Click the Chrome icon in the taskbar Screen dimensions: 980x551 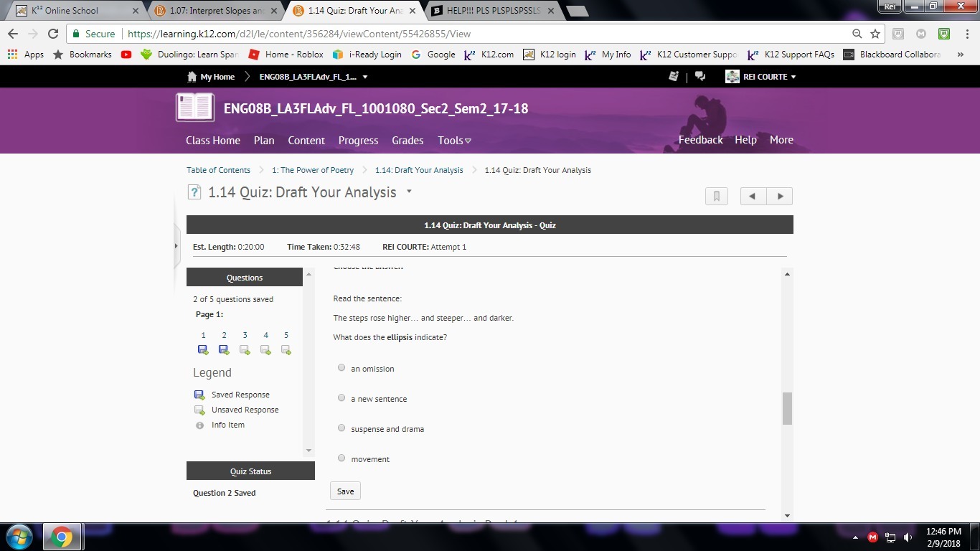click(62, 537)
